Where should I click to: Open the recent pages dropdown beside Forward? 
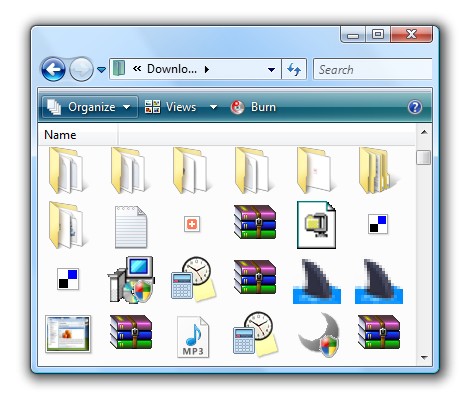101,70
